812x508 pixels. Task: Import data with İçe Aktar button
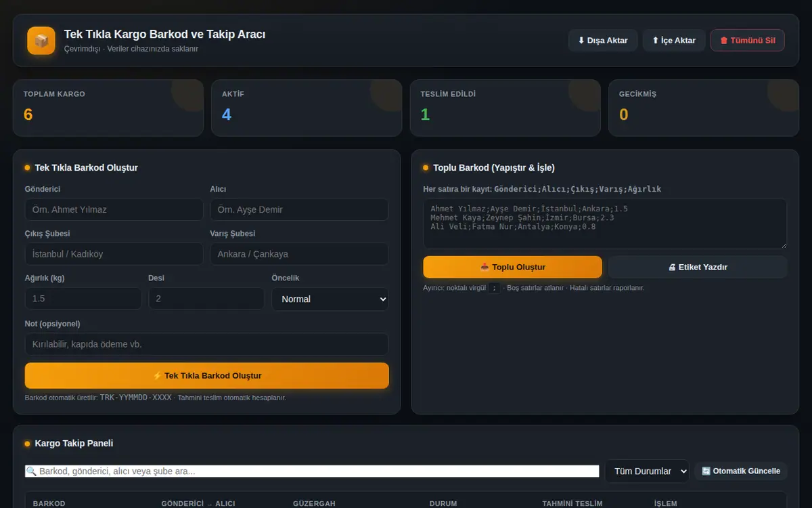(x=674, y=41)
